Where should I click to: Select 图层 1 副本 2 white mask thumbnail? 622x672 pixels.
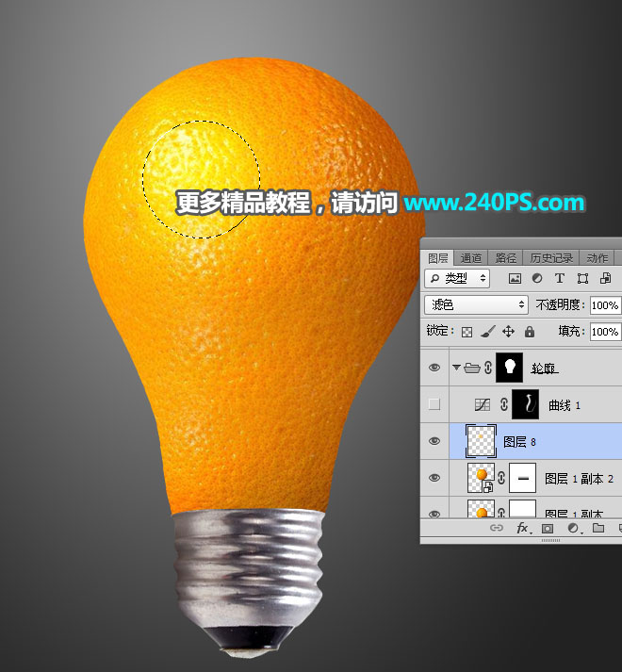tap(522, 478)
